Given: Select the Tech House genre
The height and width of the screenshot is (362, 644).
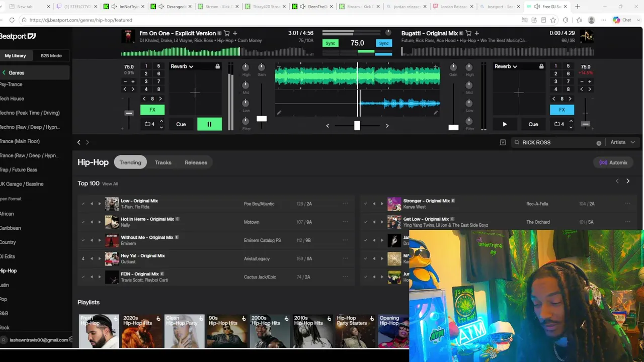Looking at the screenshot, I should pos(12,99).
